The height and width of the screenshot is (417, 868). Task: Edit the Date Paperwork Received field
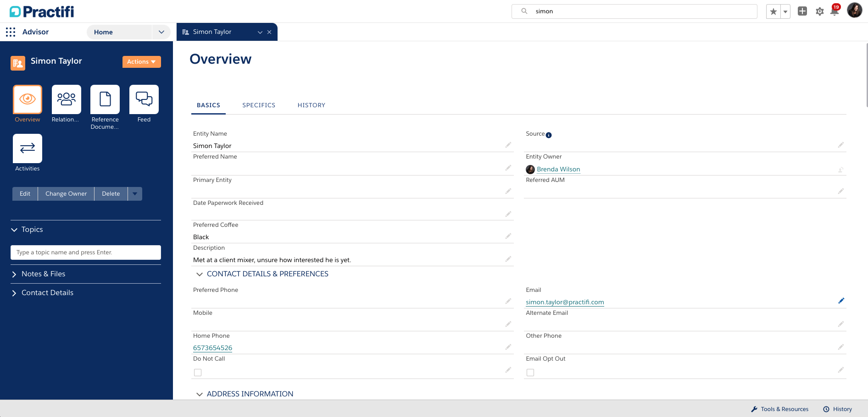point(508,214)
